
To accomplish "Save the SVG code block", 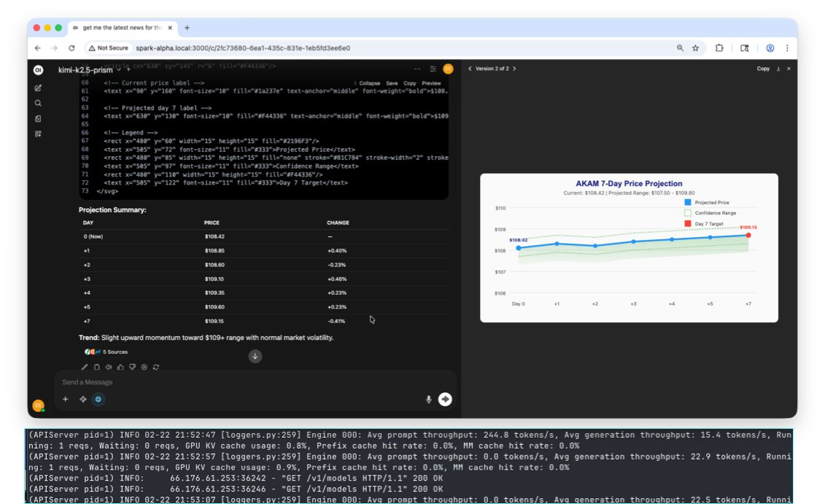I will point(392,83).
